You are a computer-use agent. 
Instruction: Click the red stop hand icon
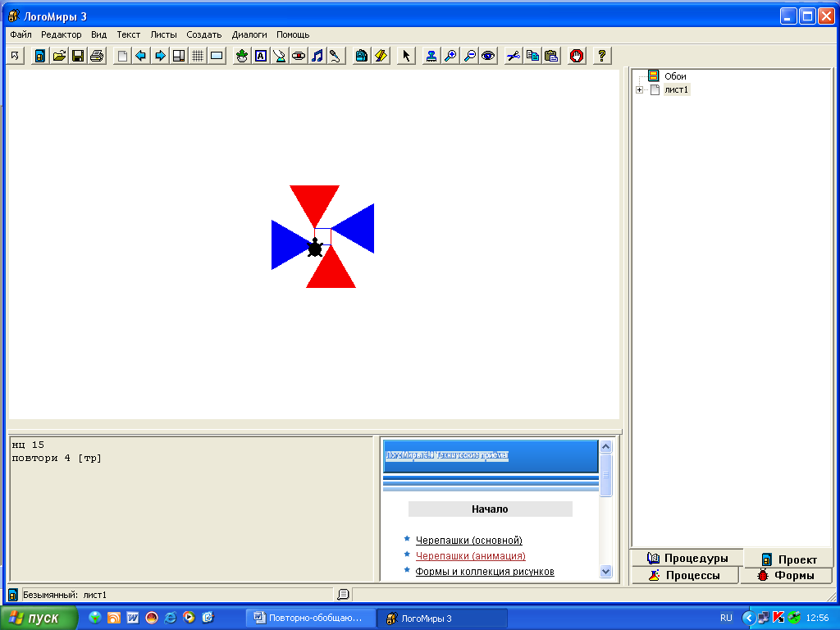coord(577,56)
